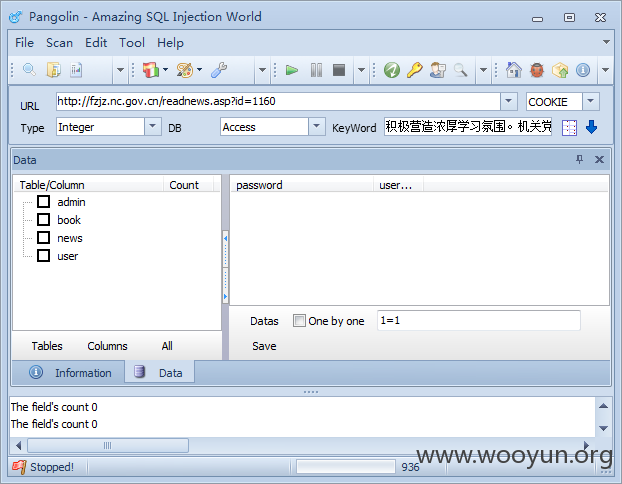Click the magnifier scan icon in toolbar

pyautogui.click(x=29, y=70)
